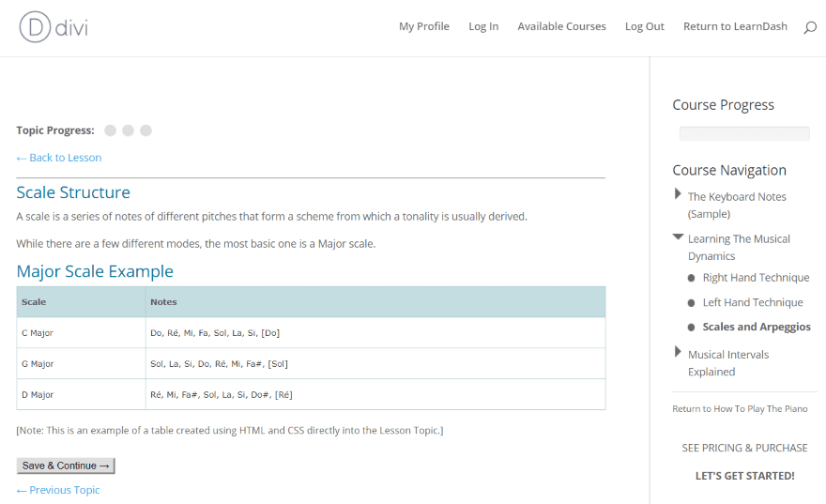Click the Right Hand Technique bullet icon
826x504 pixels.
coord(692,278)
